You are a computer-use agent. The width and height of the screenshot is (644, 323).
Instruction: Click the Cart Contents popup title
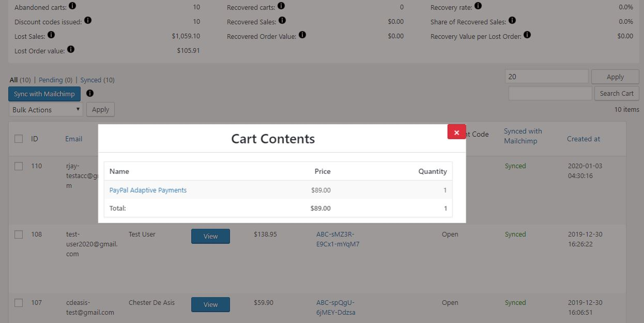coord(273,139)
